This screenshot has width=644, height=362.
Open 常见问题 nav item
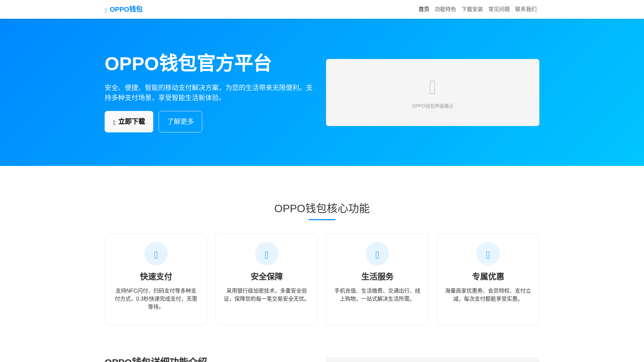[499, 9]
